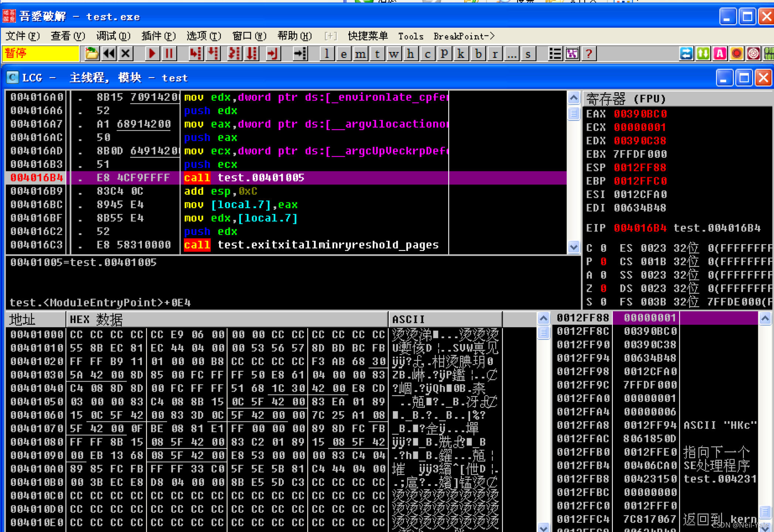
Task: Click the Run program play button
Action: 152,54
